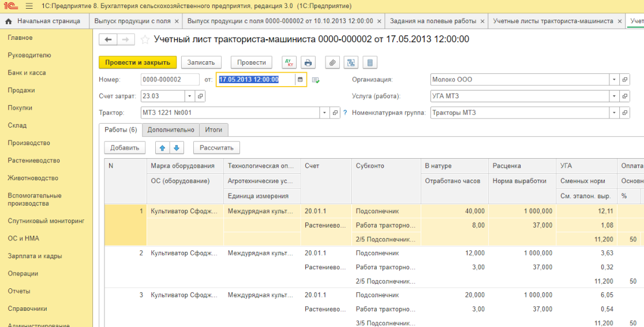Viewport: 644px width, 327px height.
Task: Open Трактор МТЗ 1221 item form
Action: click(x=335, y=113)
